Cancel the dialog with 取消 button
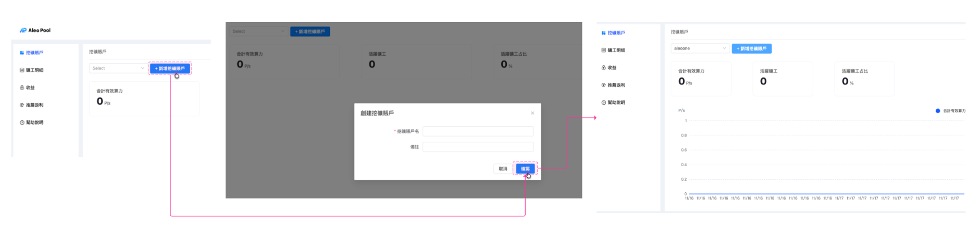980x236 pixels. 503,169
